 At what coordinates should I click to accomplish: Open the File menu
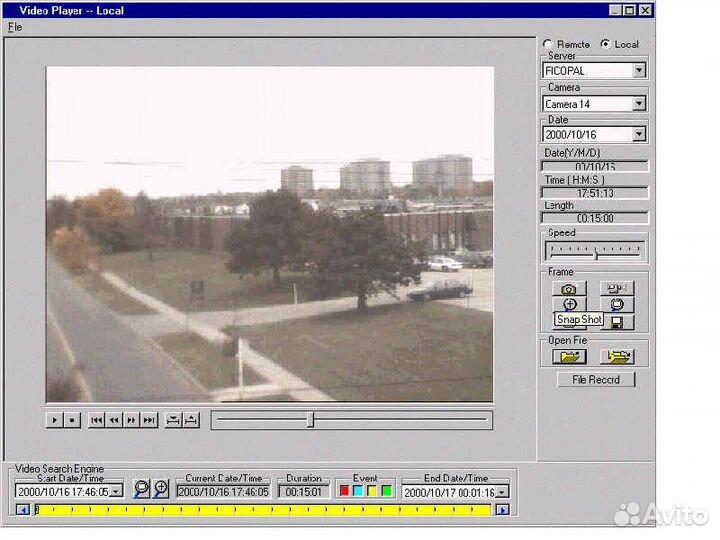[15, 27]
